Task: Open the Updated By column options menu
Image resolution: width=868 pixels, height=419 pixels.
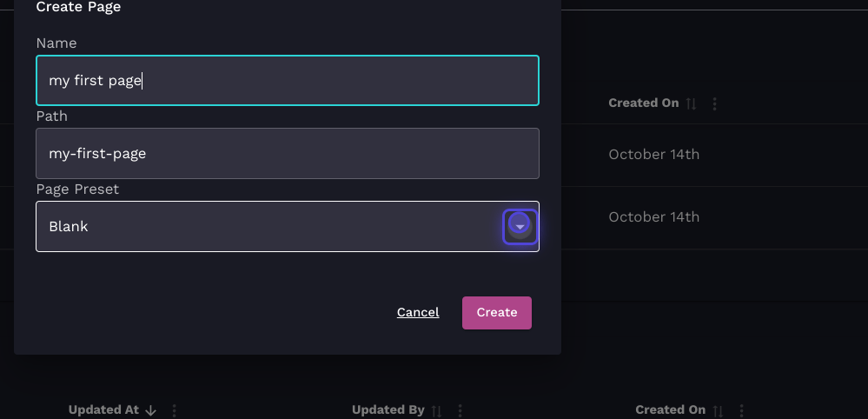Action: [x=461, y=410]
